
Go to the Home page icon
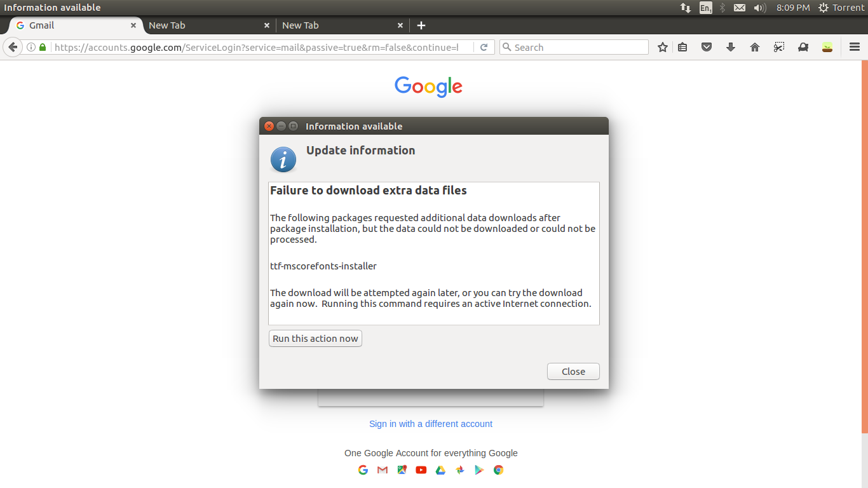pyautogui.click(x=755, y=47)
